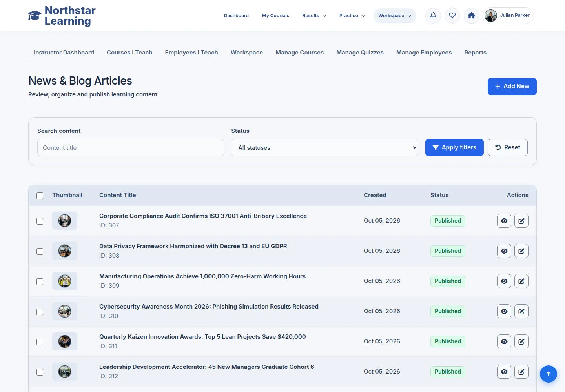565x392 pixels.
Task: Edit the Data Privacy Framework article
Action: [521, 251]
